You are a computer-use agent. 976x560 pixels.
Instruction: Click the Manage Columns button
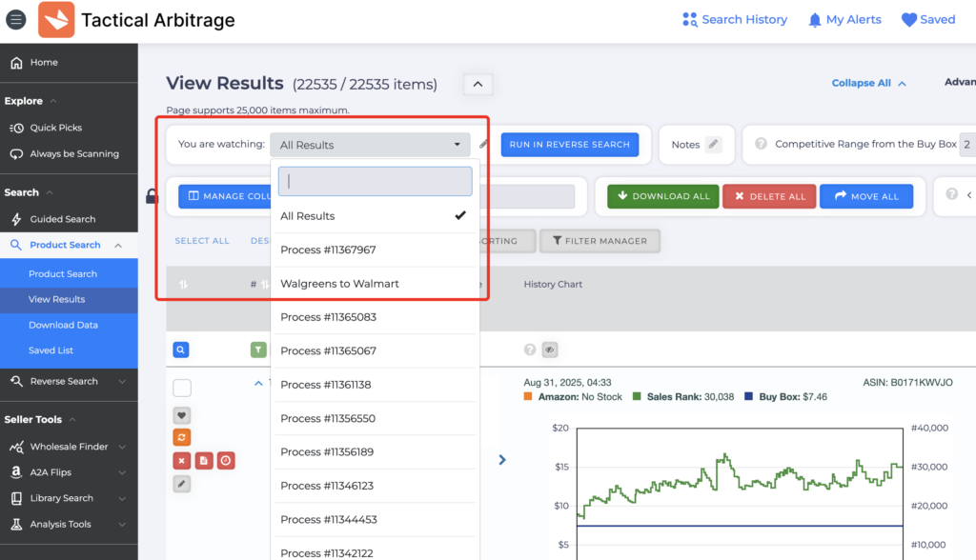[x=225, y=196]
